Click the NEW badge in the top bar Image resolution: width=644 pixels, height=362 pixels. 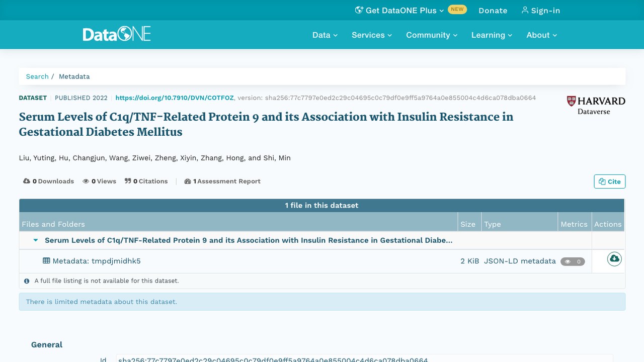(457, 10)
